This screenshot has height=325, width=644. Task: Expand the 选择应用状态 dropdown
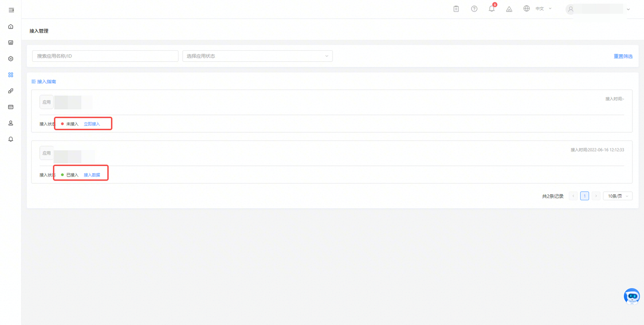coord(257,56)
